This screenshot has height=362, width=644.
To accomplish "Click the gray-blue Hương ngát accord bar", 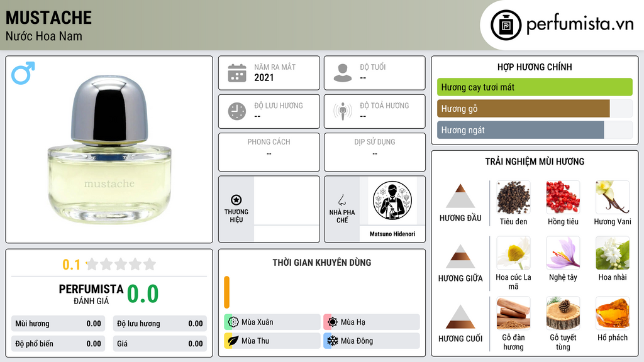I will (520, 129).
